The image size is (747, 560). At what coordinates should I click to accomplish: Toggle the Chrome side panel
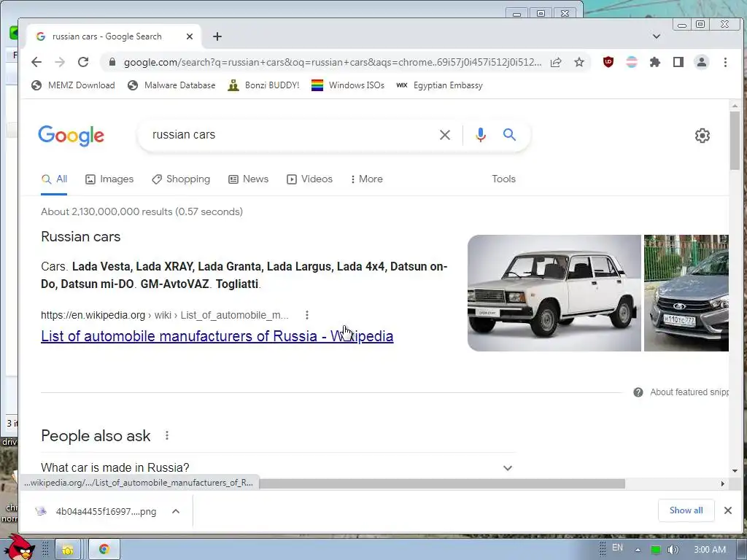click(678, 62)
